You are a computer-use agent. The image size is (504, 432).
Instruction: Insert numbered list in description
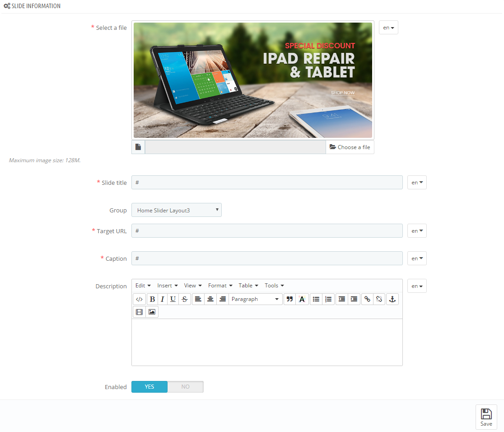328,299
